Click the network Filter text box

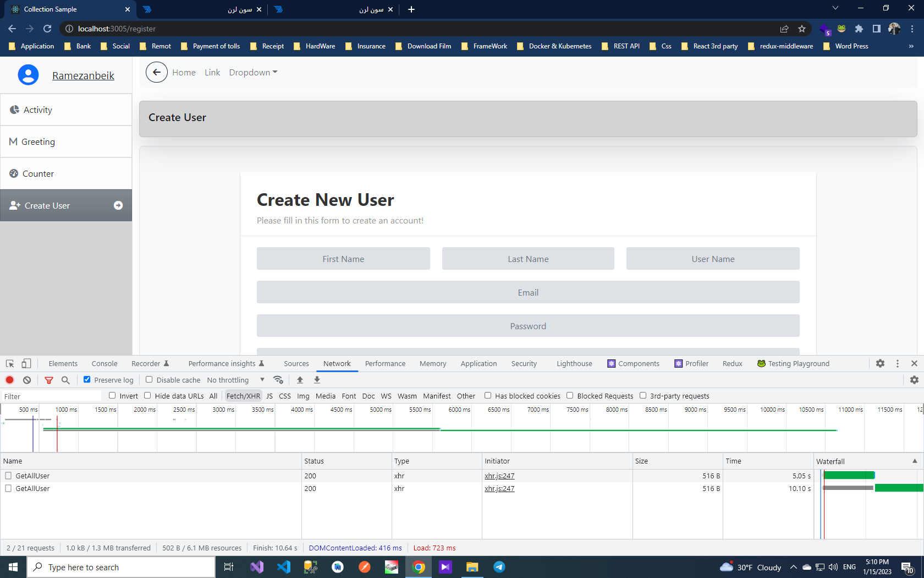point(52,396)
